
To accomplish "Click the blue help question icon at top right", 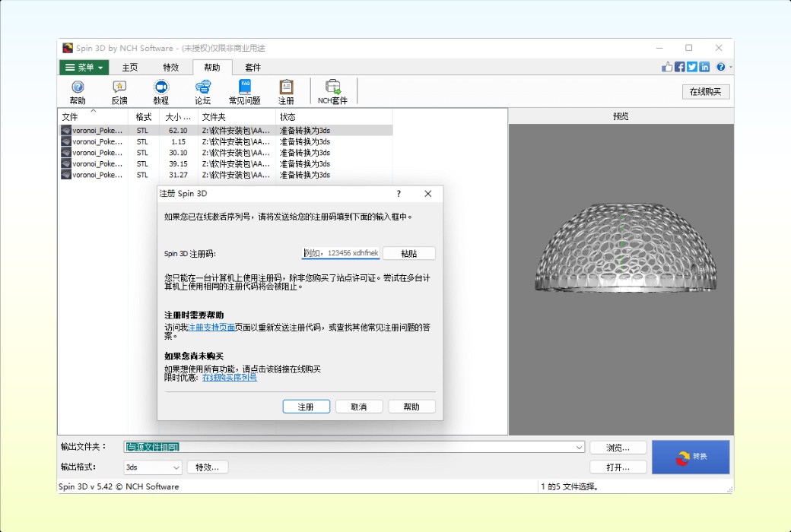I will (x=721, y=67).
